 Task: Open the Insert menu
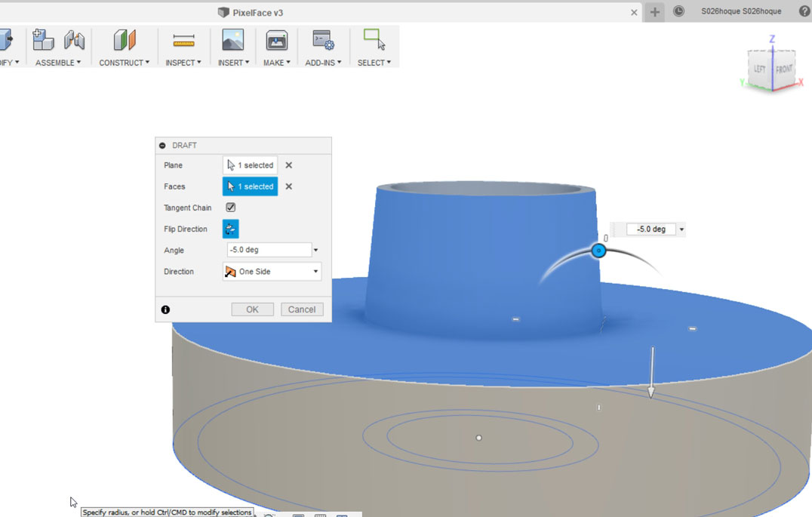pyautogui.click(x=233, y=62)
